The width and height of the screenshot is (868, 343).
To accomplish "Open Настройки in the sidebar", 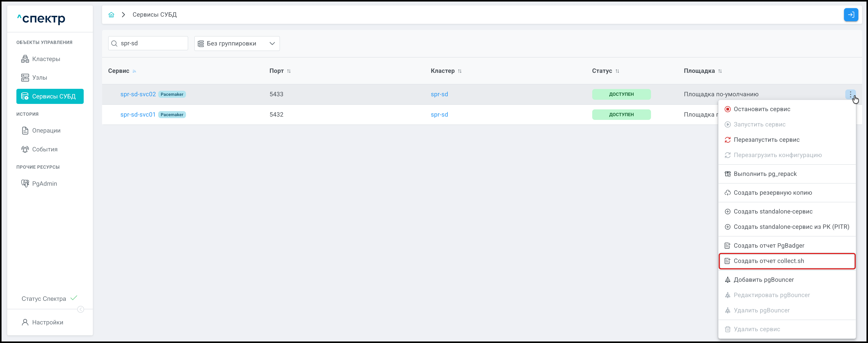I will [x=47, y=322].
